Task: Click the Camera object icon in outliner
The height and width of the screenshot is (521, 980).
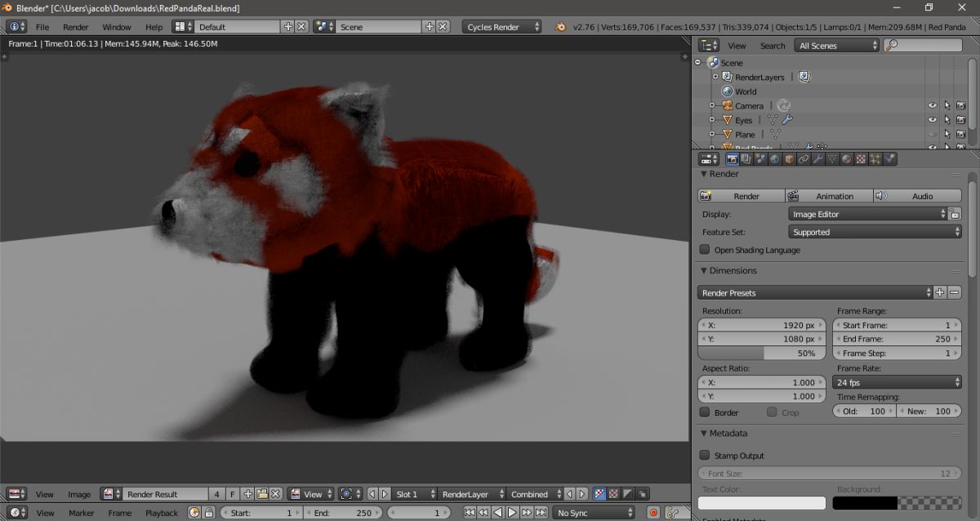Action: click(728, 105)
